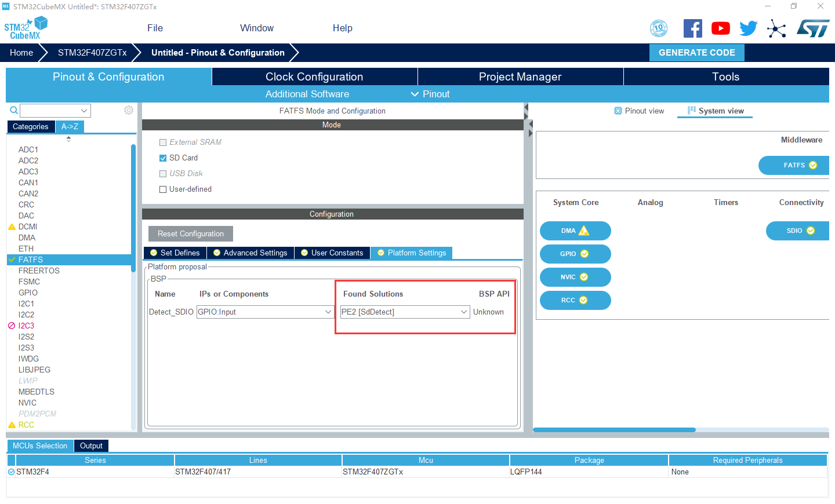This screenshot has width=835, height=504.
Task: Select the Pinout & Configuration tab
Action: point(108,76)
